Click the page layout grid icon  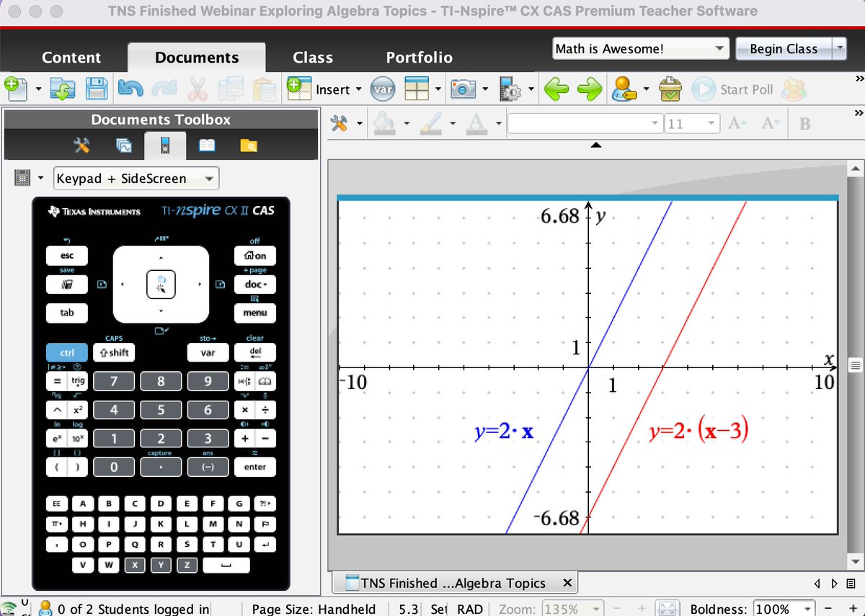point(416,89)
